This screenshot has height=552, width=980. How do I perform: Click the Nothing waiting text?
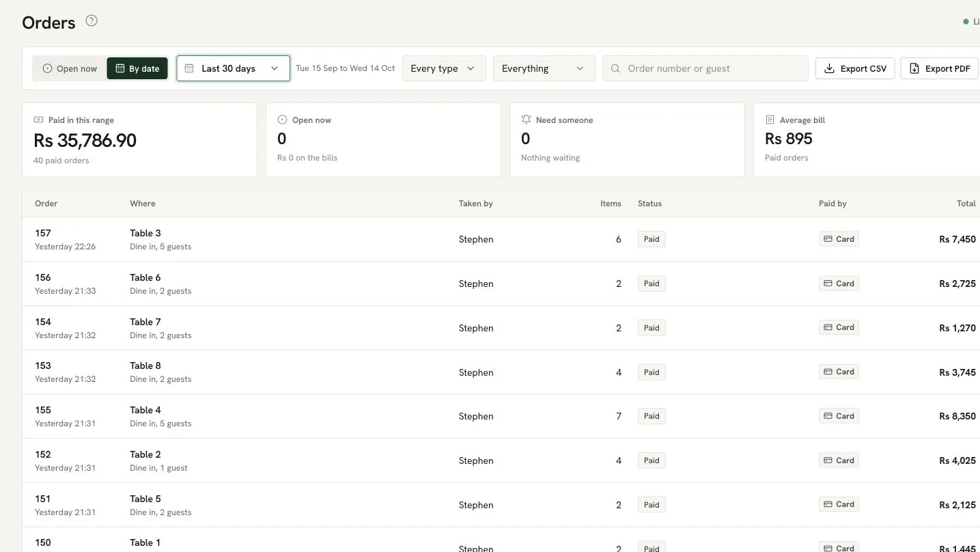[x=550, y=158]
